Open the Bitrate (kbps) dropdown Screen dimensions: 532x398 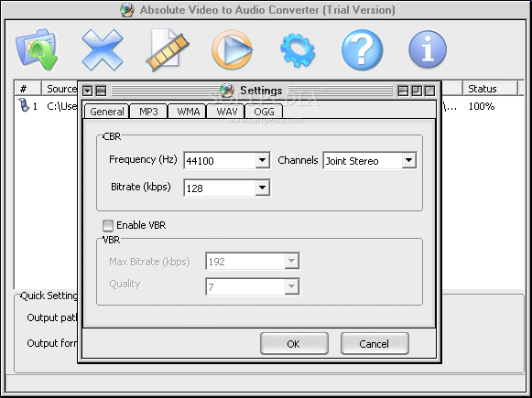262,188
